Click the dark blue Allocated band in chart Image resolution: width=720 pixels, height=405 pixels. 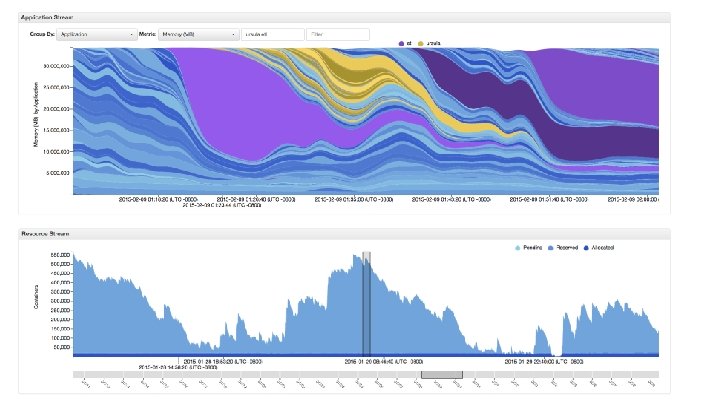pyautogui.click(x=366, y=355)
